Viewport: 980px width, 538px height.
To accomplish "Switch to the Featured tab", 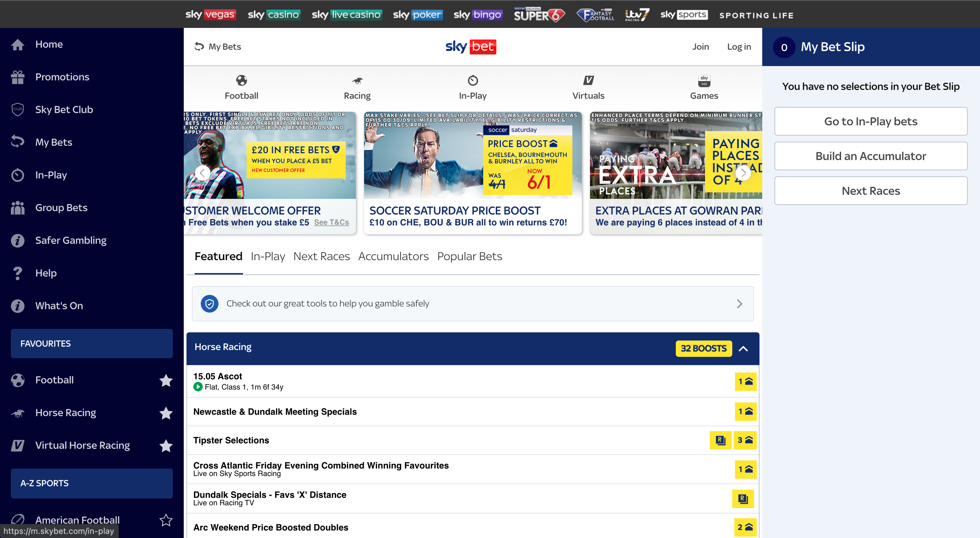I will pyautogui.click(x=218, y=257).
